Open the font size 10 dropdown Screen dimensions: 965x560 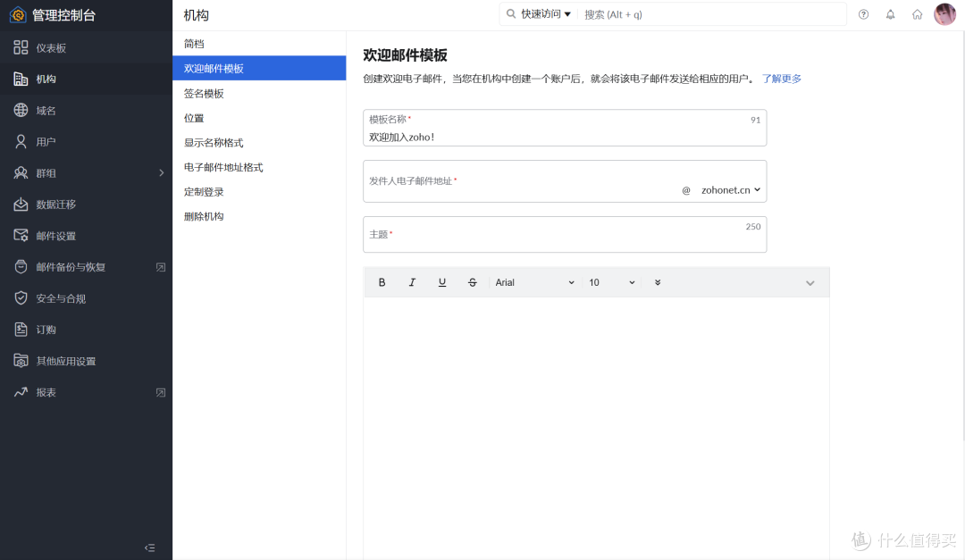tap(612, 282)
